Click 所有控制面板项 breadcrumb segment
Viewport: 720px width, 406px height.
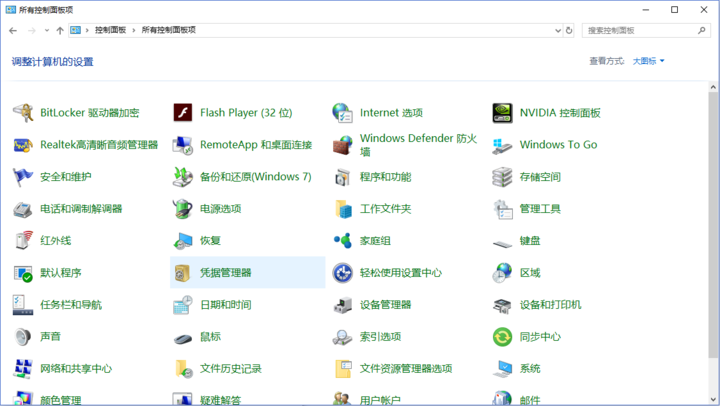168,30
